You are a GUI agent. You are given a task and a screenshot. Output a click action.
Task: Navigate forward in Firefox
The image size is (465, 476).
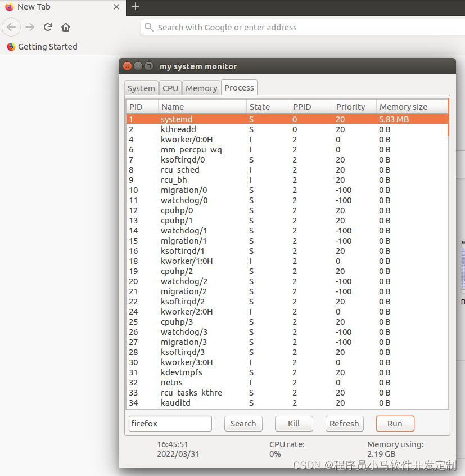[30, 27]
